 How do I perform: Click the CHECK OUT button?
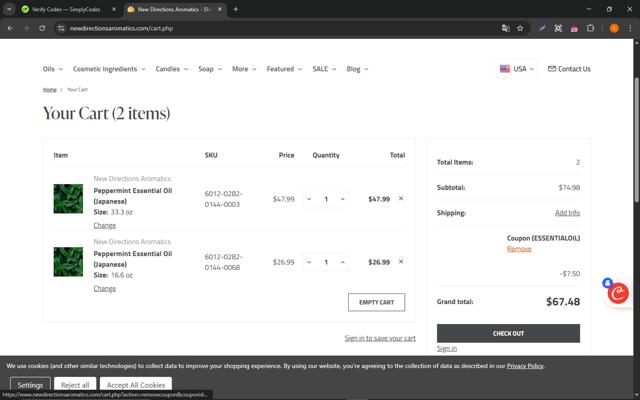508,333
